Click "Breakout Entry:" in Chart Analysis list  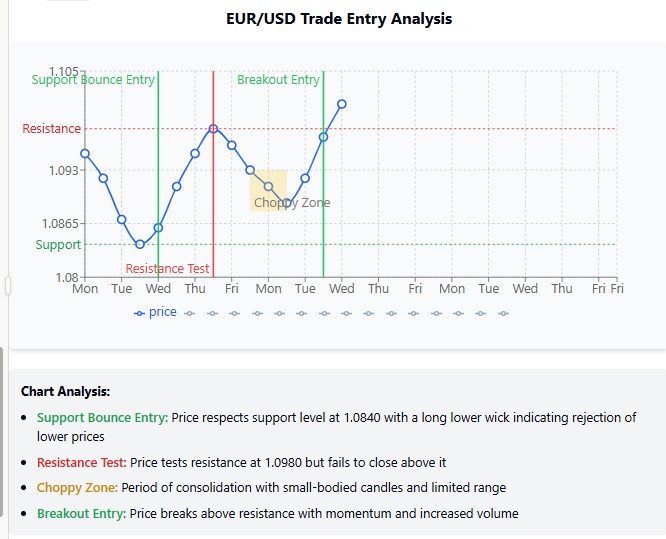click(82, 513)
